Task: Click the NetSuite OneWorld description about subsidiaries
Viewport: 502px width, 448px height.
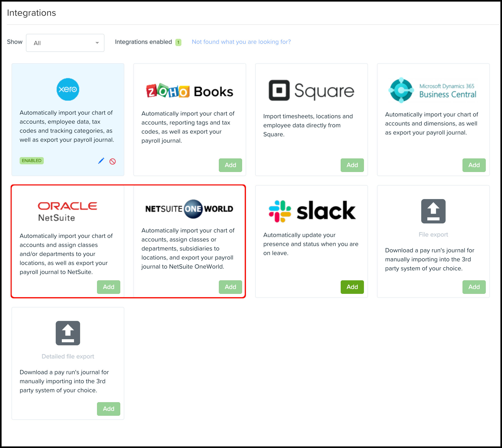Action: coord(188,248)
